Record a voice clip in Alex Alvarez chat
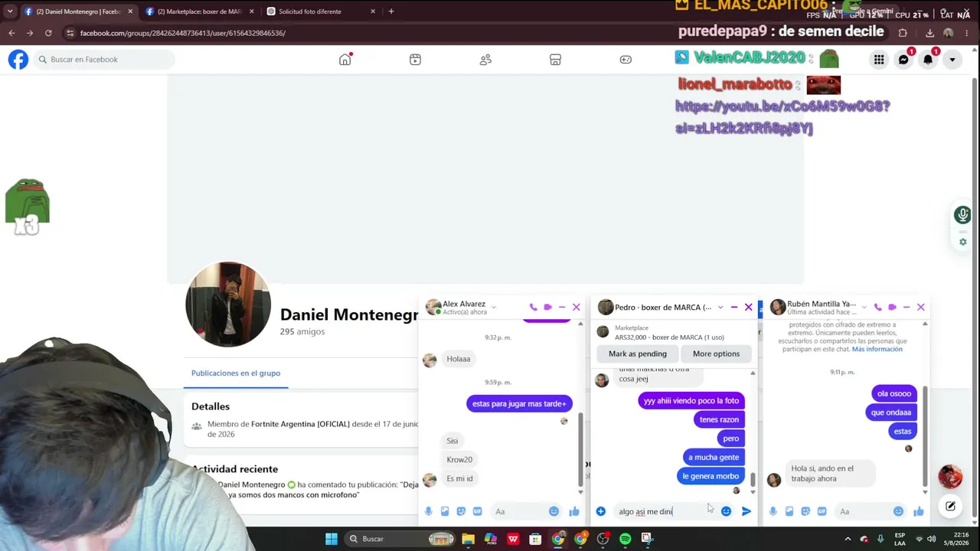This screenshot has height=551, width=980. (428, 511)
